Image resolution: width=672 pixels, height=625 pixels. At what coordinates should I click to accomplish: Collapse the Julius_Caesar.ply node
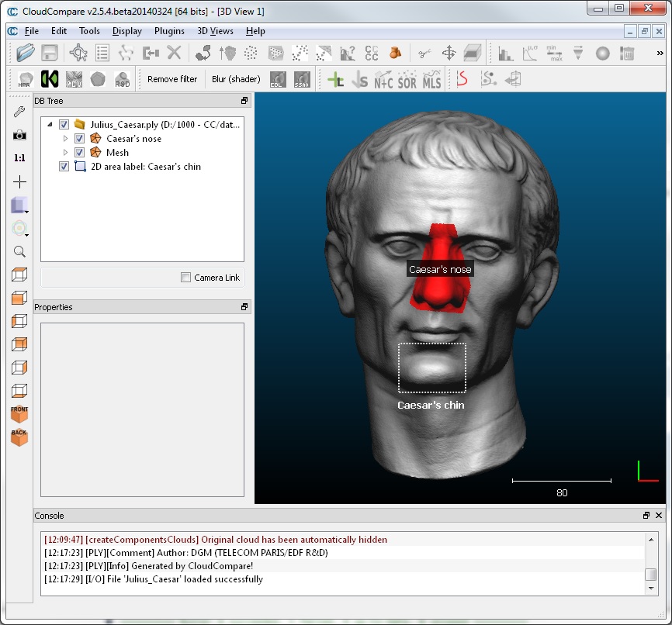coord(51,124)
